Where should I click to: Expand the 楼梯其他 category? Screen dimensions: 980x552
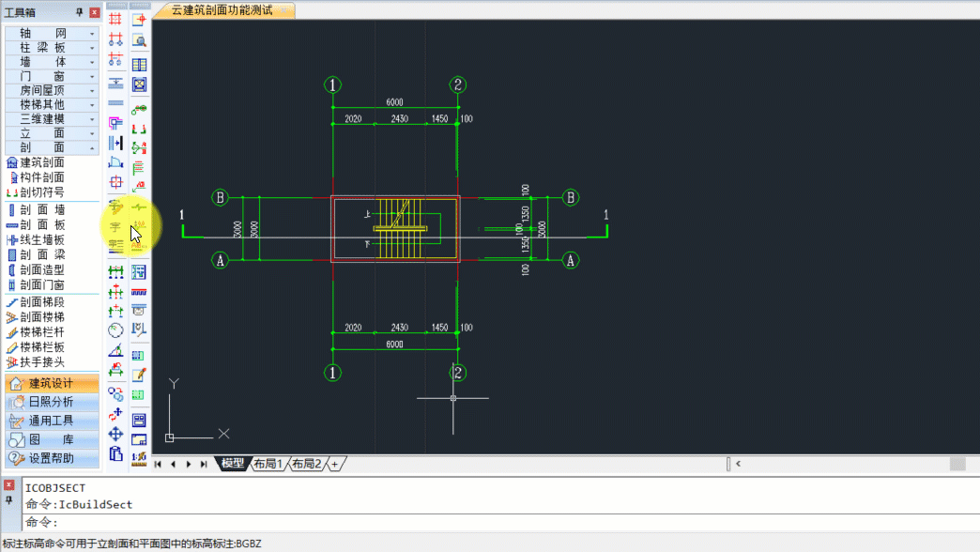(52, 104)
